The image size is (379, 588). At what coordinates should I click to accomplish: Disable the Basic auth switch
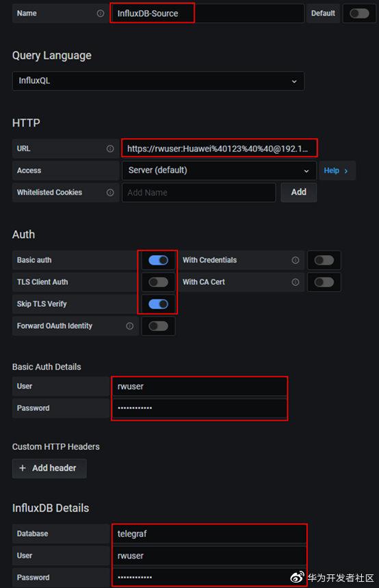[x=158, y=260]
